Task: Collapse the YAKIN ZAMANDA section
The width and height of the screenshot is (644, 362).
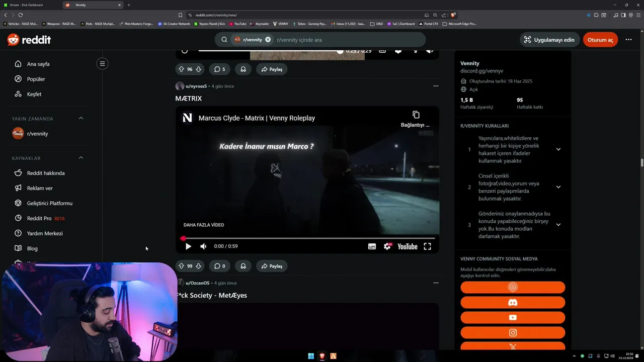Action: pos(80,118)
